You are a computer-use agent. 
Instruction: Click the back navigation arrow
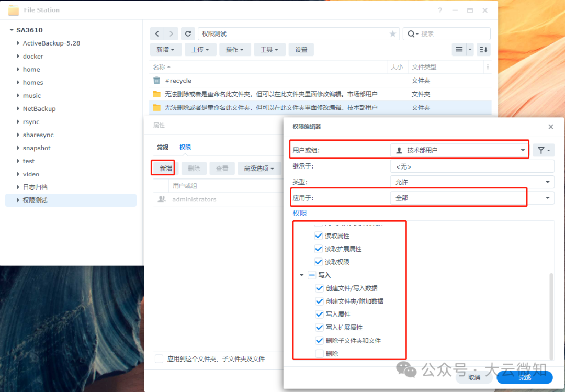(x=157, y=33)
